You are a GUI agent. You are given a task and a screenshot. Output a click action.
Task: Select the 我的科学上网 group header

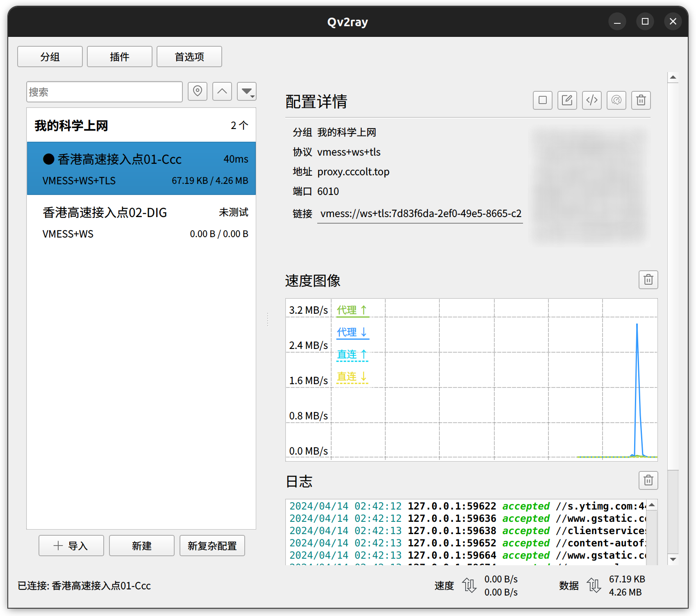click(141, 125)
